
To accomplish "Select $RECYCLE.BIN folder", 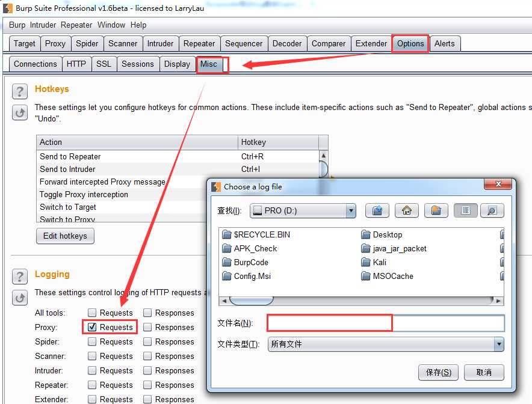I will click(x=256, y=234).
